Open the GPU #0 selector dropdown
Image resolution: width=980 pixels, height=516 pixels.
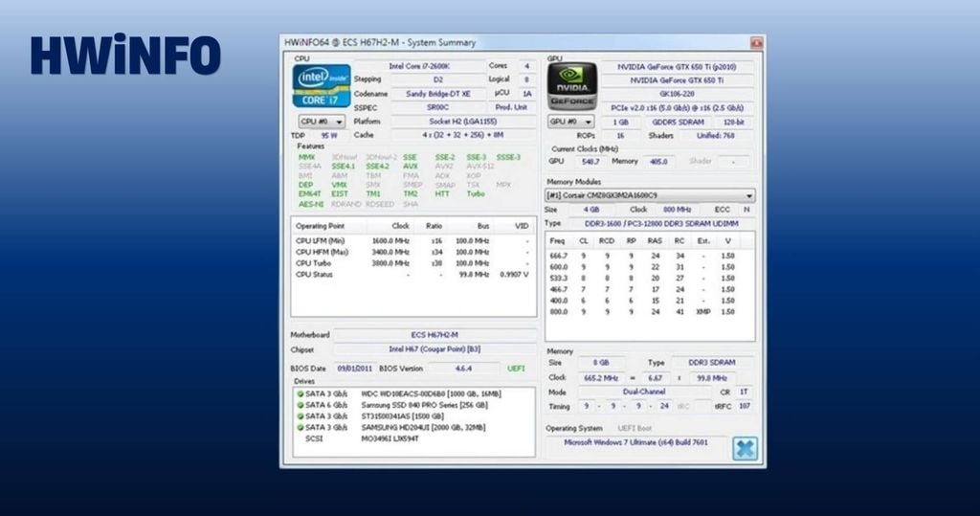click(x=571, y=122)
